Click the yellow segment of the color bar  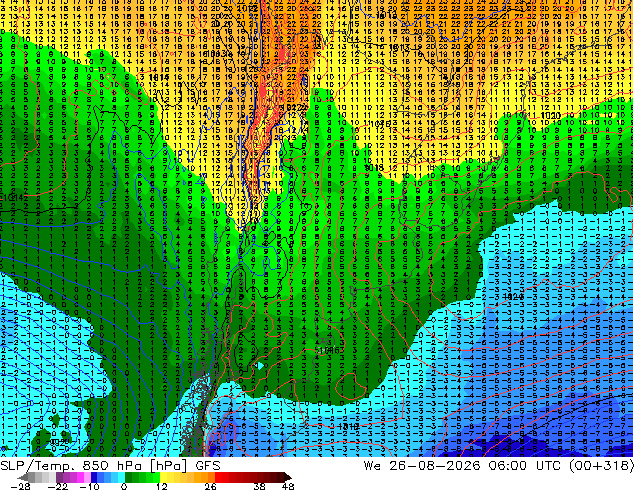coord(170,477)
